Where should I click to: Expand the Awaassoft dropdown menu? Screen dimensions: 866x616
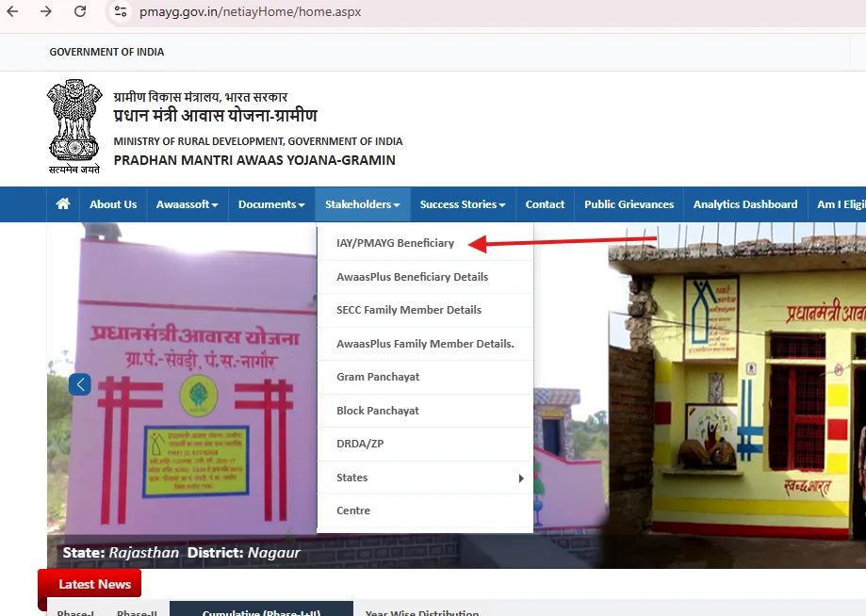coord(188,204)
